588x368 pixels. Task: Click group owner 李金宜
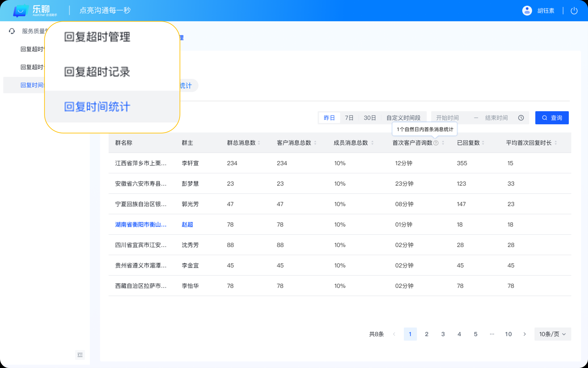tap(190, 265)
